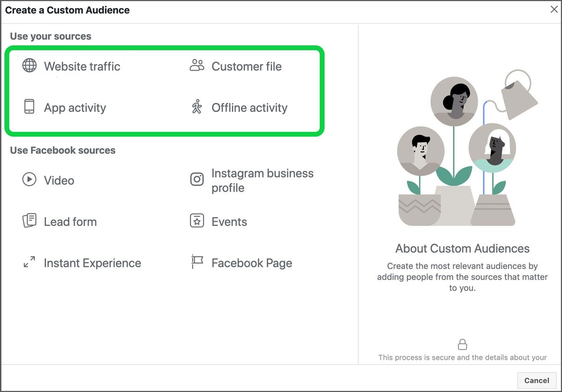Viewport: 562px width, 392px height.
Task: Click the globe icon for Website traffic
Action: (x=29, y=66)
